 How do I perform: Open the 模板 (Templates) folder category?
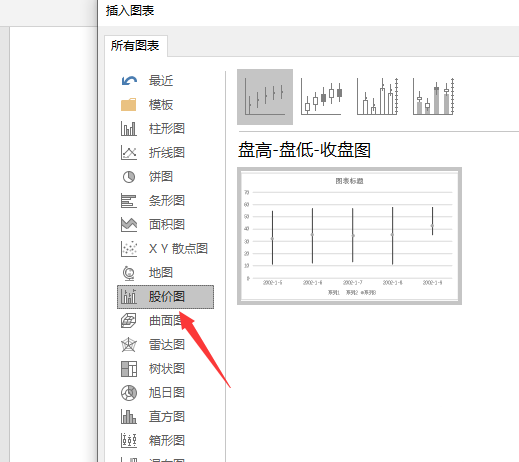pyautogui.click(x=165, y=105)
